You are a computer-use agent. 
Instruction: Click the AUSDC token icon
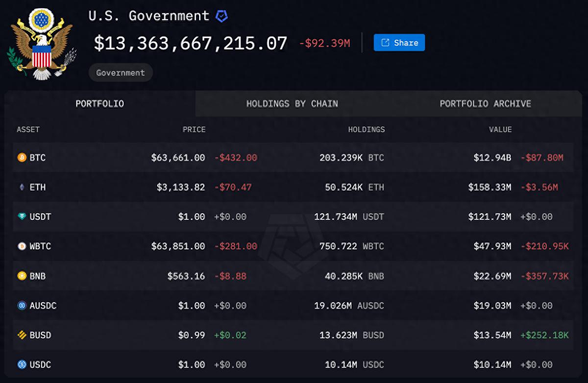(x=22, y=306)
